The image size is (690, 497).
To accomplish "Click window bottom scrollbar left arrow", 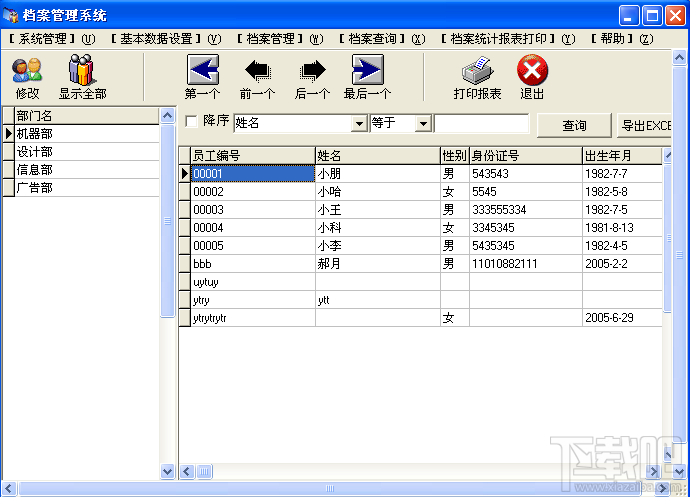I will (9, 489).
